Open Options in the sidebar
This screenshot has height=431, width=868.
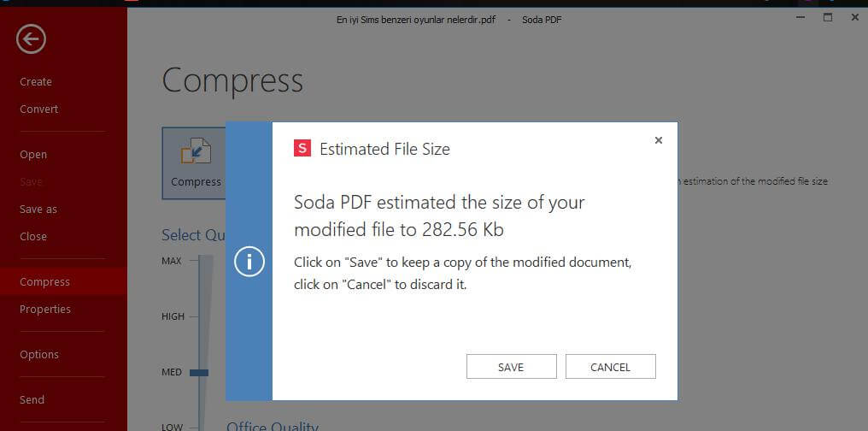pos(38,355)
